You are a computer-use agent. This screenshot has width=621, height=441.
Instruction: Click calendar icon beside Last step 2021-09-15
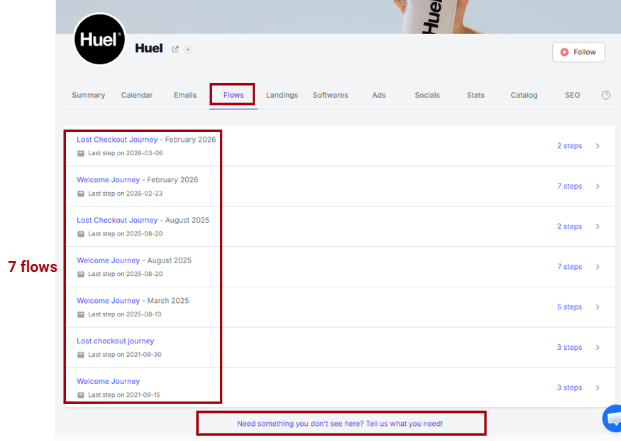[x=81, y=395]
